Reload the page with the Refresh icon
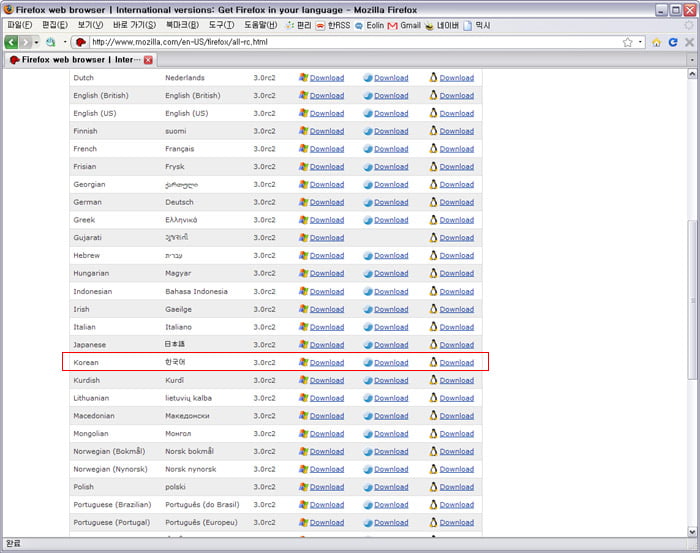This screenshot has height=553, width=700. (x=673, y=42)
